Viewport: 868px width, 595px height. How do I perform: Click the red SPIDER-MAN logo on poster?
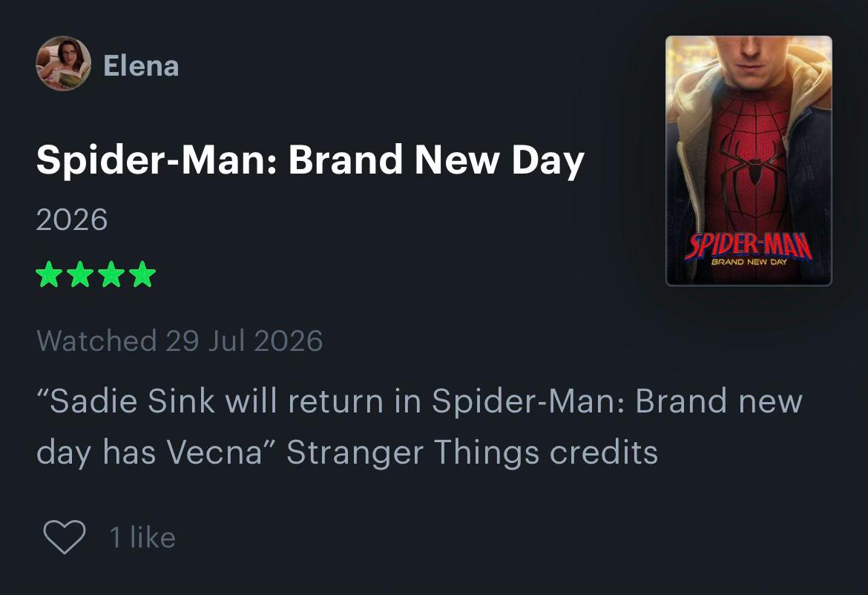(749, 246)
